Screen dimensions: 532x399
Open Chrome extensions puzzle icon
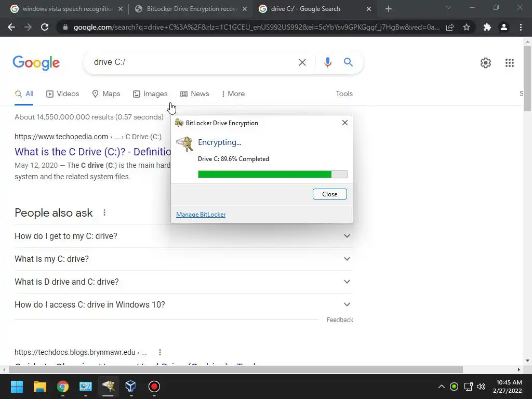pos(487,27)
